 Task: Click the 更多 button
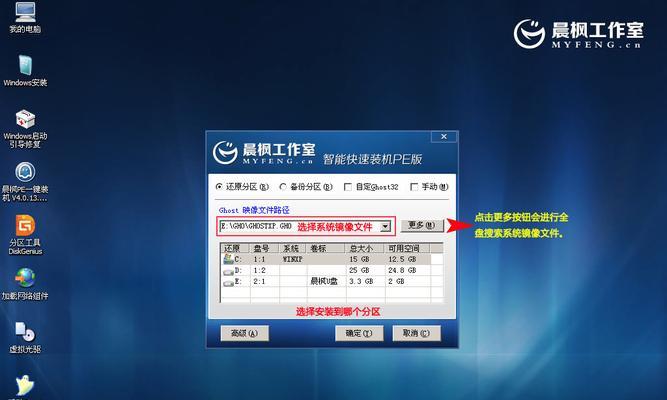(422, 226)
